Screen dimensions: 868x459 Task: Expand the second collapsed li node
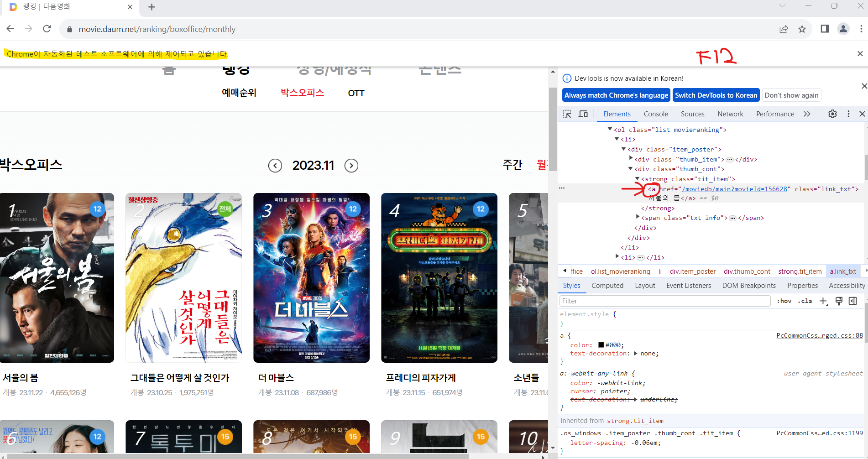[x=617, y=256]
